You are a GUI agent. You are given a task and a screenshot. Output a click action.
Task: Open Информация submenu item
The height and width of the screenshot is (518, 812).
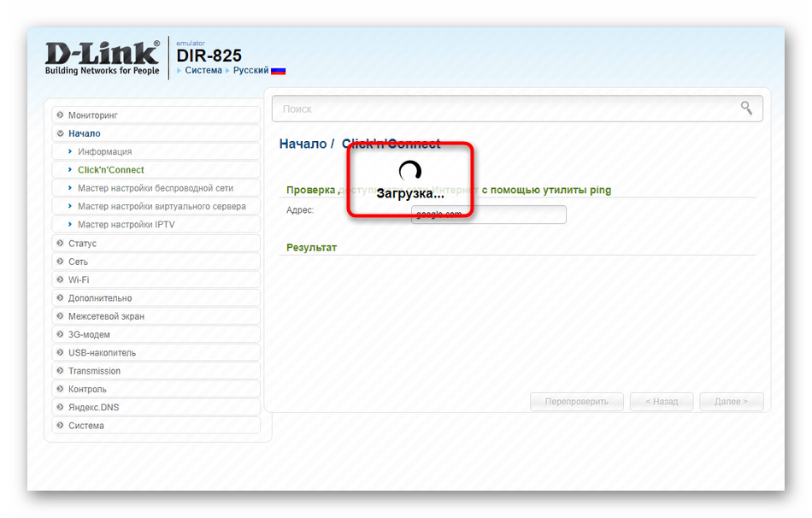(x=104, y=151)
